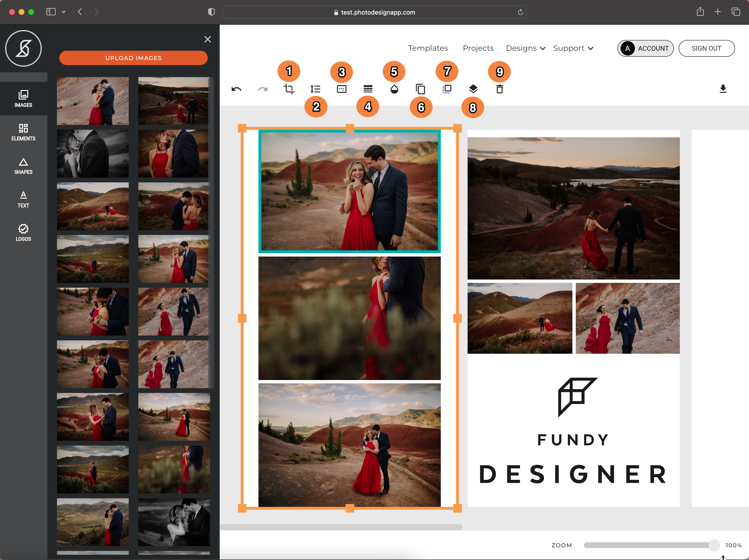Click the bottom-right orange corner handle

[x=458, y=508]
